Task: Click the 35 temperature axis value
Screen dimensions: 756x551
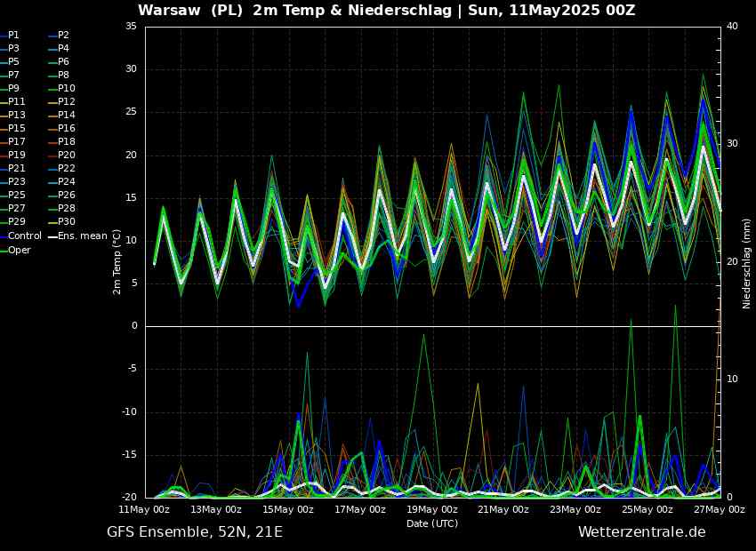Action: [x=131, y=26]
